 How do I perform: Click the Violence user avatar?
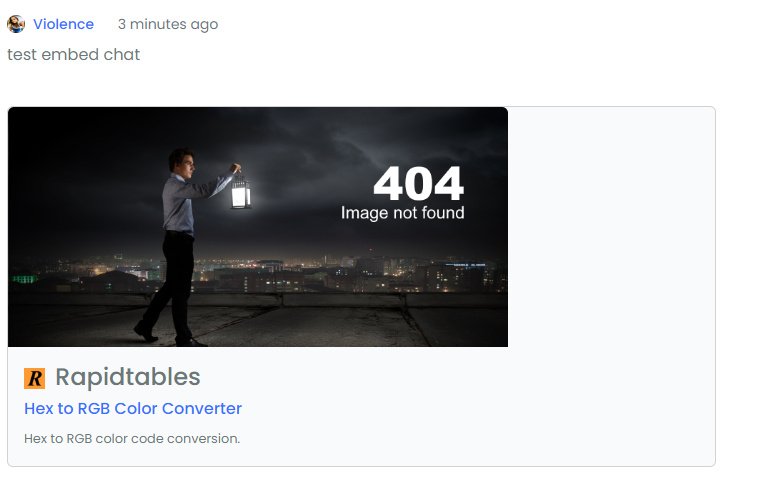(16, 24)
